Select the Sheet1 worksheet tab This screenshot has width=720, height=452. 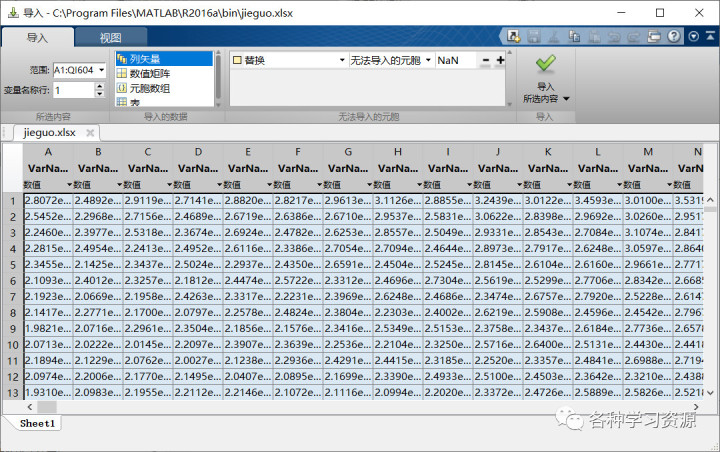[x=38, y=424]
